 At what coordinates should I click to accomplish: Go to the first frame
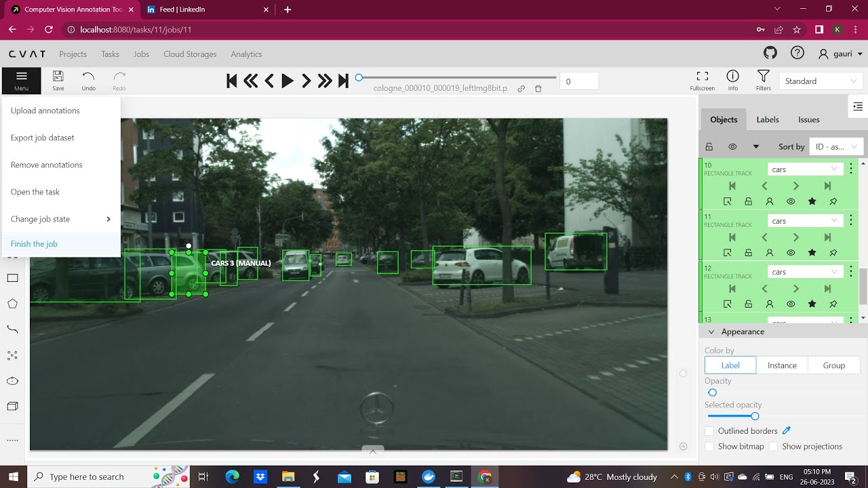pos(231,81)
